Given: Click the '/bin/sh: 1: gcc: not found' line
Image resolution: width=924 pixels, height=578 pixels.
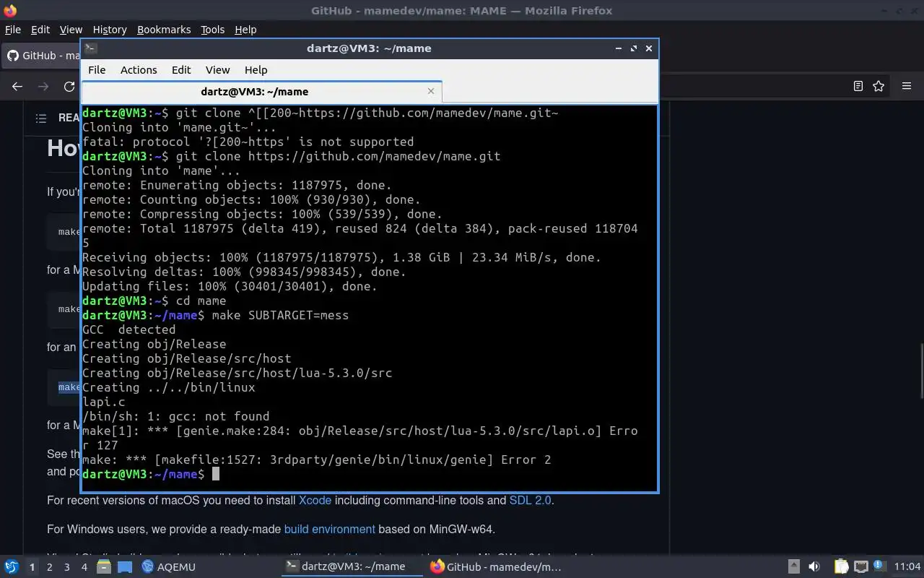Looking at the screenshot, I should (x=175, y=416).
